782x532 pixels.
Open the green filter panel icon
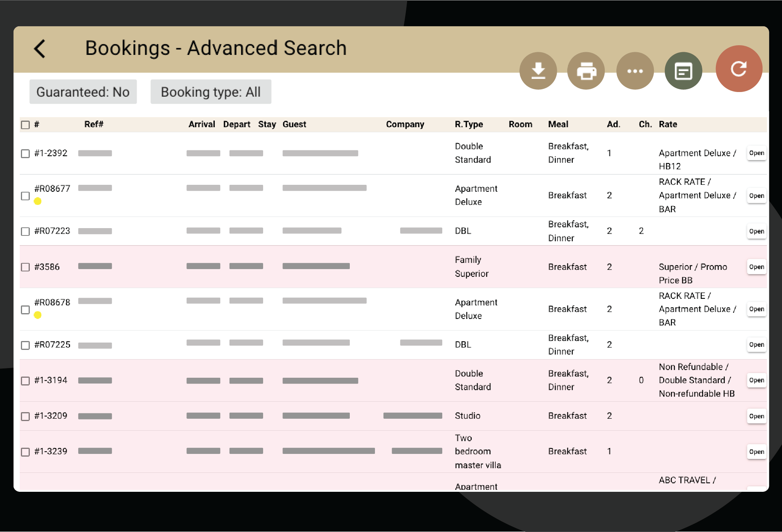click(x=683, y=71)
